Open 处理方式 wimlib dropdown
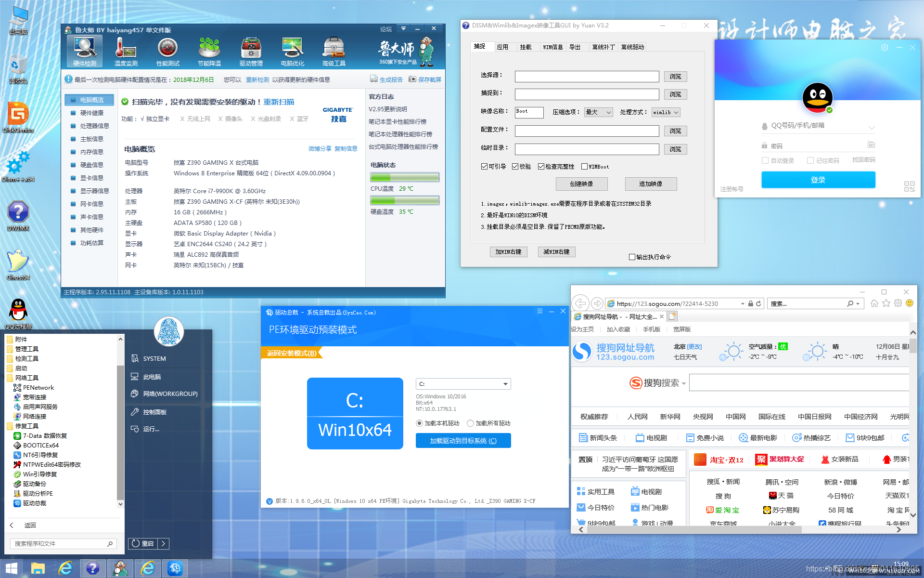The width and height of the screenshot is (924, 578). [666, 112]
